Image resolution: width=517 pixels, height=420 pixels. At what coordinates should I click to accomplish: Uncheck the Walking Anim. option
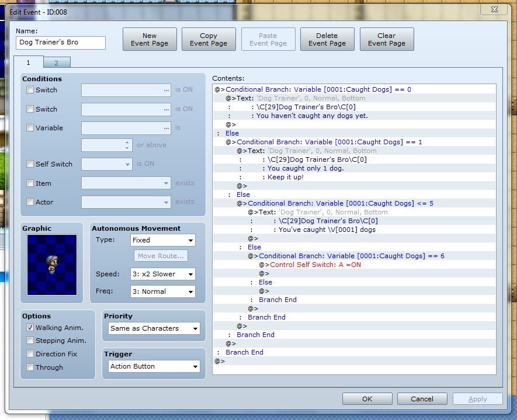[x=30, y=328]
